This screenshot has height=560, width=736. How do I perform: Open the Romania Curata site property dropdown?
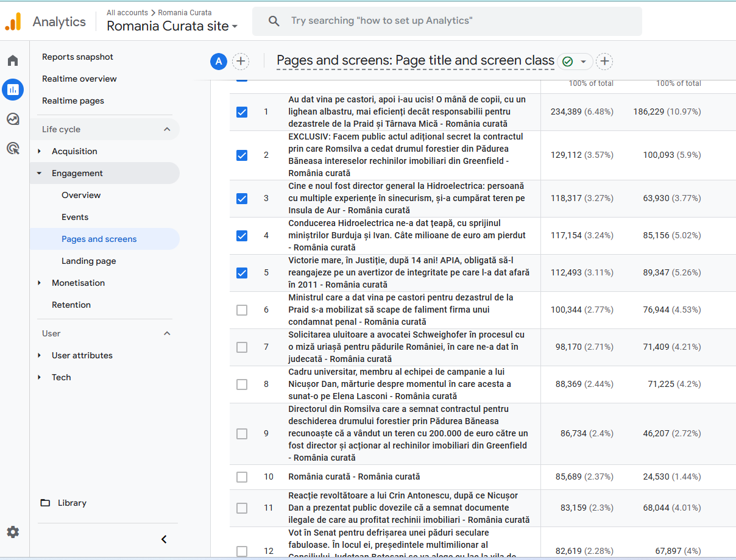click(x=172, y=26)
